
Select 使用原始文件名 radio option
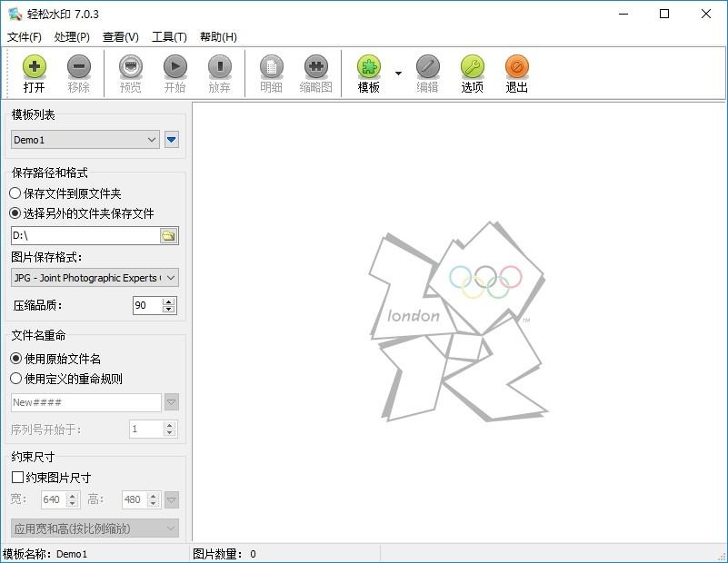(x=55, y=359)
